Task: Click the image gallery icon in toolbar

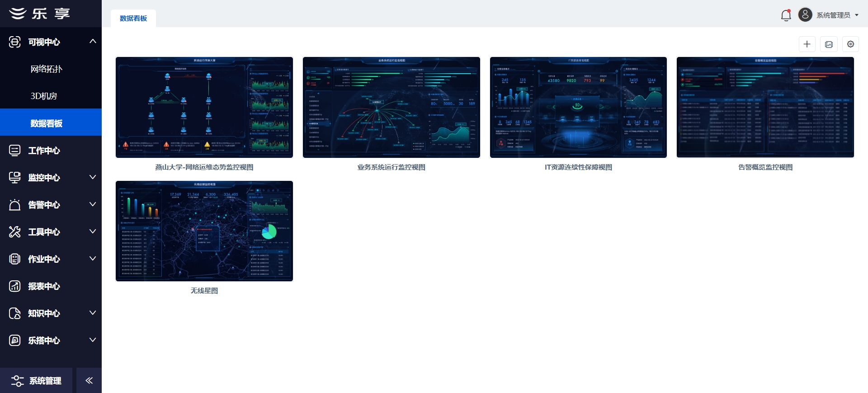Action: (829, 44)
